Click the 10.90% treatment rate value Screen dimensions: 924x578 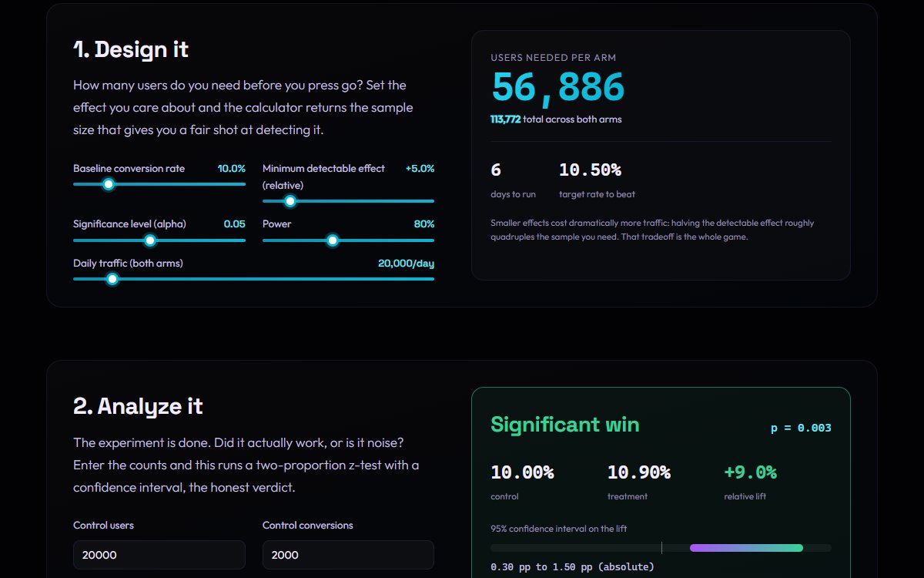pyautogui.click(x=639, y=472)
